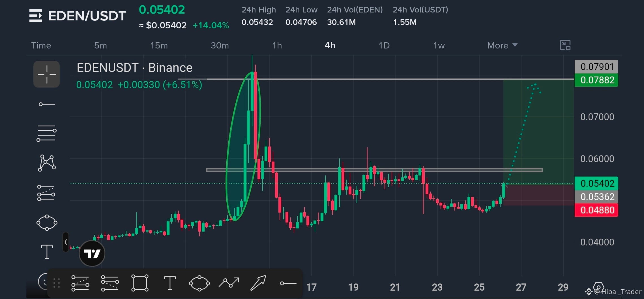Viewport: 644px width, 299px height.
Task: Toggle fullscreen chart view icon
Action: pyautogui.click(x=565, y=45)
